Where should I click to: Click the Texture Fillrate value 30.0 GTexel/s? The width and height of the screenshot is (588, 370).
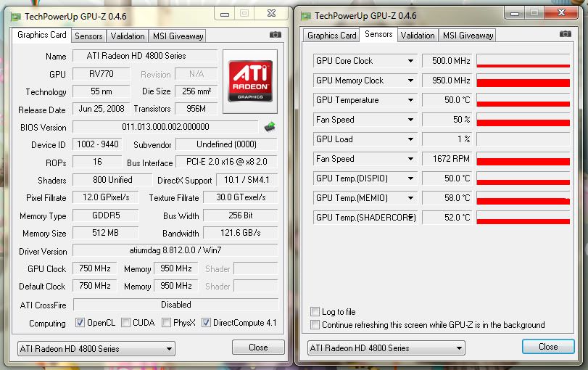tap(241, 197)
